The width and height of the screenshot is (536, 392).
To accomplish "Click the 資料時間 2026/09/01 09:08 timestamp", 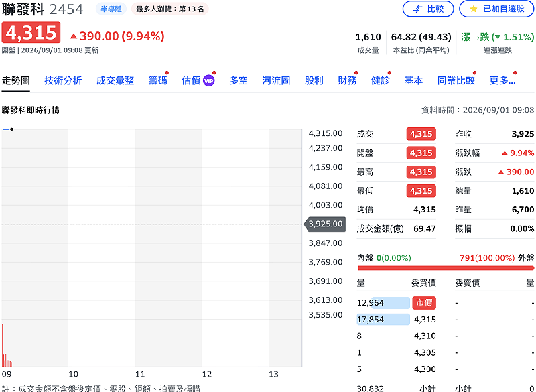I will (x=478, y=110).
